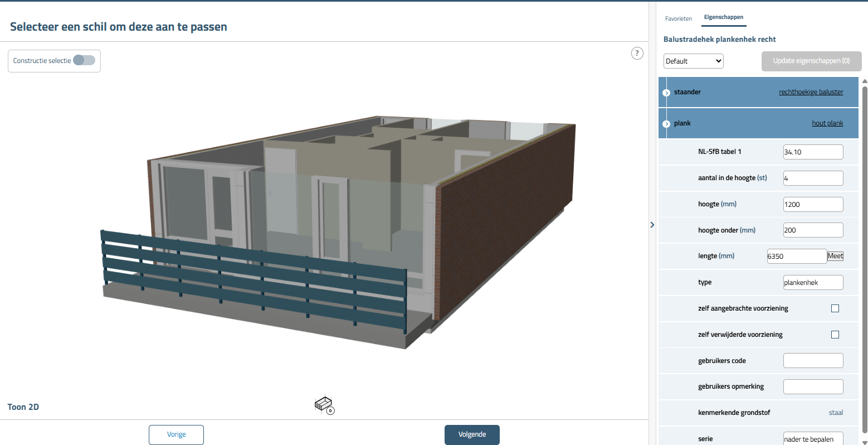Select the Eigenschappen tab

[723, 17]
